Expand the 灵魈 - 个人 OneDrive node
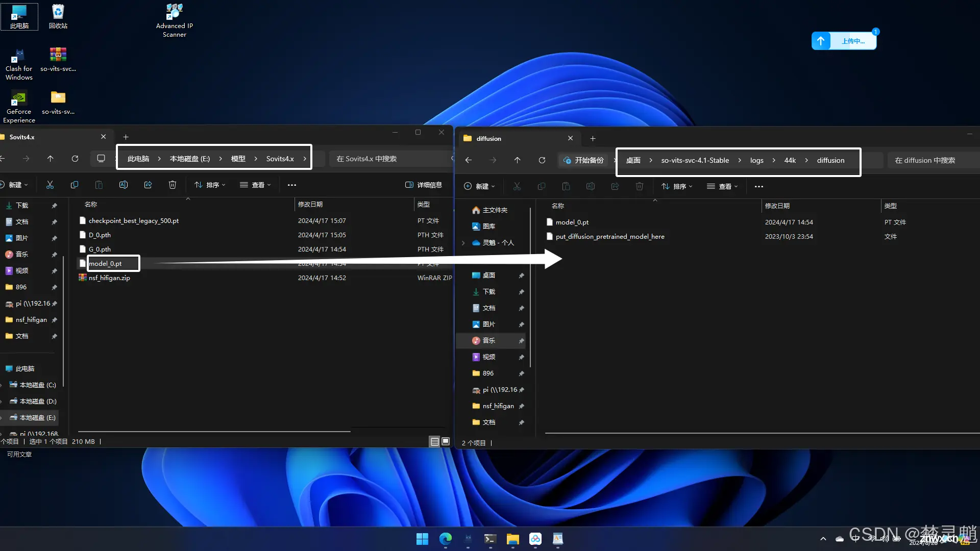This screenshot has width=980, height=551. click(x=463, y=243)
